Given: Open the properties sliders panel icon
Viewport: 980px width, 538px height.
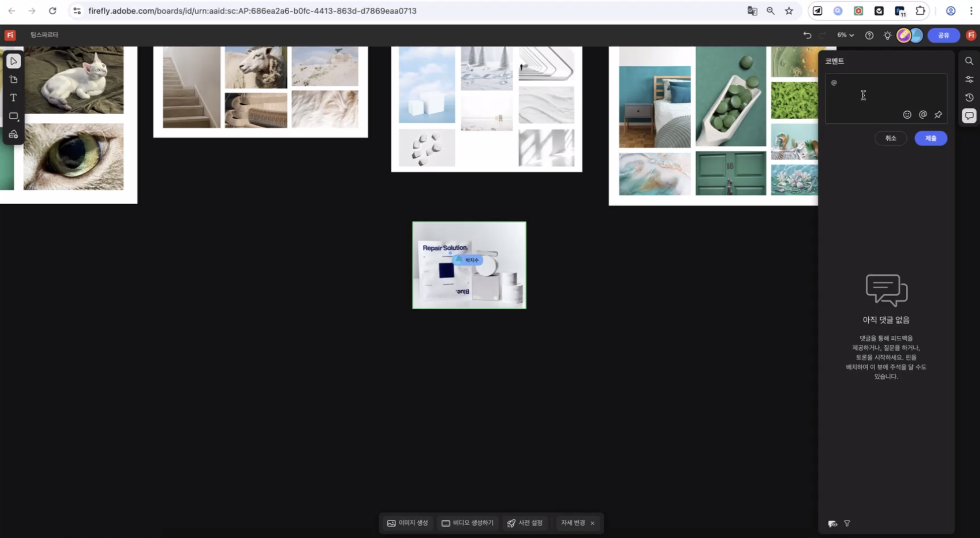Looking at the screenshot, I should point(969,79).
